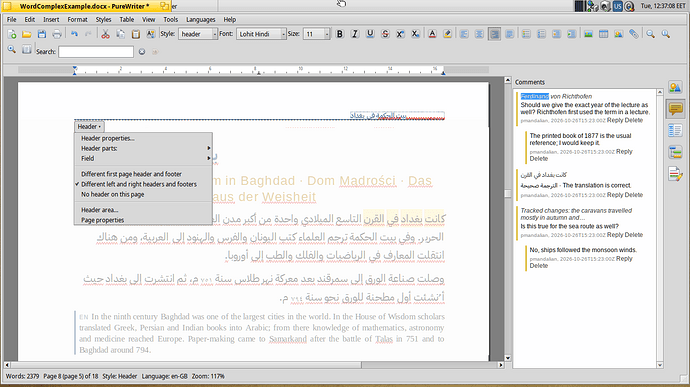Screen dimensions: 690x387
Task: Collapse the Header dropdown button
Action: click(x=89, y=126)
